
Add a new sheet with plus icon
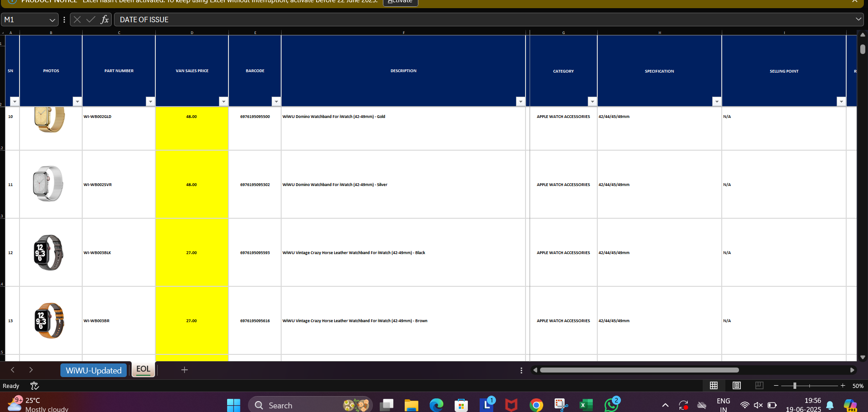click(x=184, y=370)
